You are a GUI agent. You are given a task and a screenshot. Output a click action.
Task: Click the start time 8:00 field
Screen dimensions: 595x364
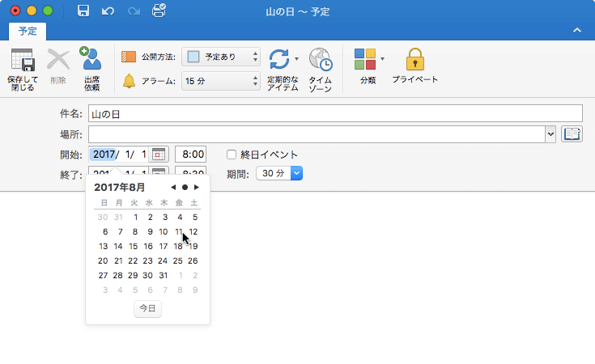click(x=190, y=154)
